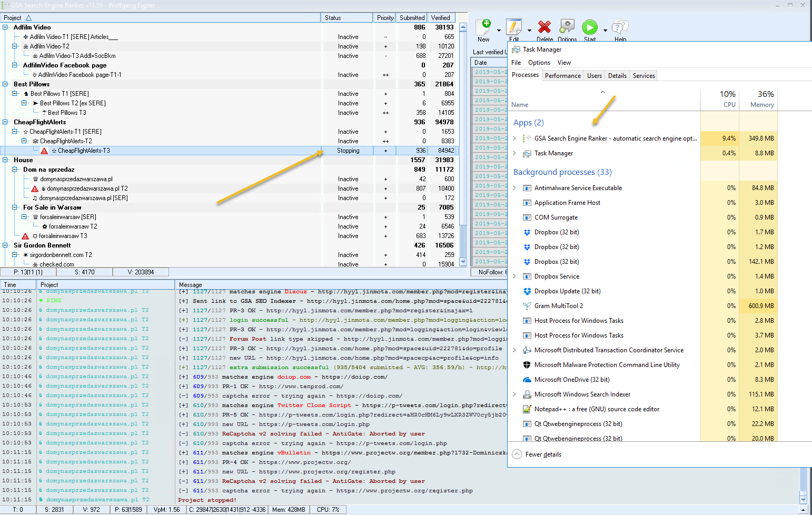The width and height of the screenshot is (812, 515).
Task: Click the GSA Search Engine Ranker process icon
Action: pyautogui.click(x=527, y=138)
